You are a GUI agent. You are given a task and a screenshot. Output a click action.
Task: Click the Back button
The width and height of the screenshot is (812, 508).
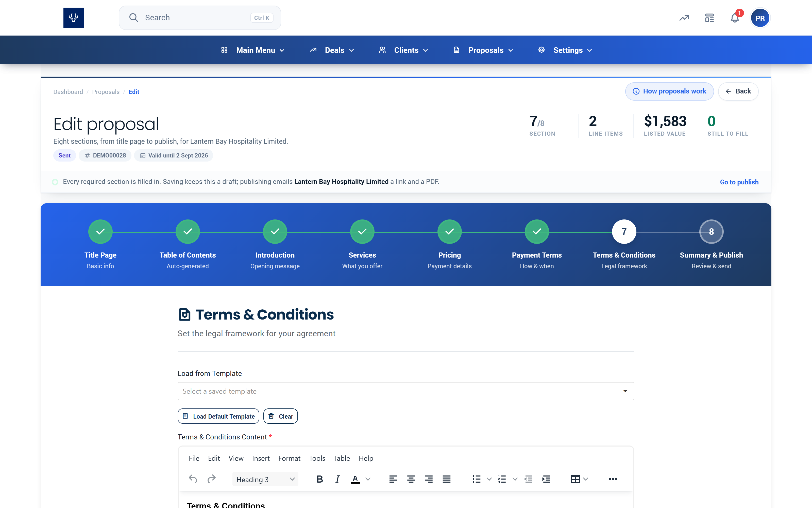click(738, 91)
